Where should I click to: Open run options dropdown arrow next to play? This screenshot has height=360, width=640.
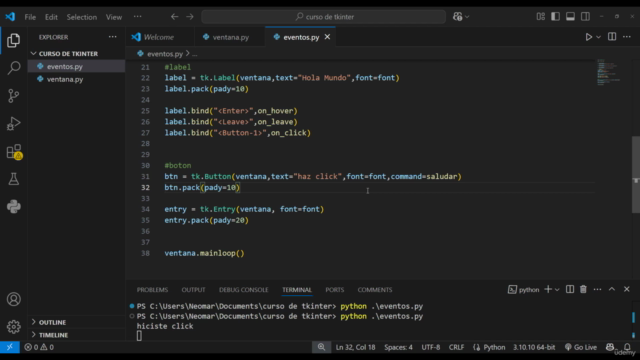[x=598, y=37]
